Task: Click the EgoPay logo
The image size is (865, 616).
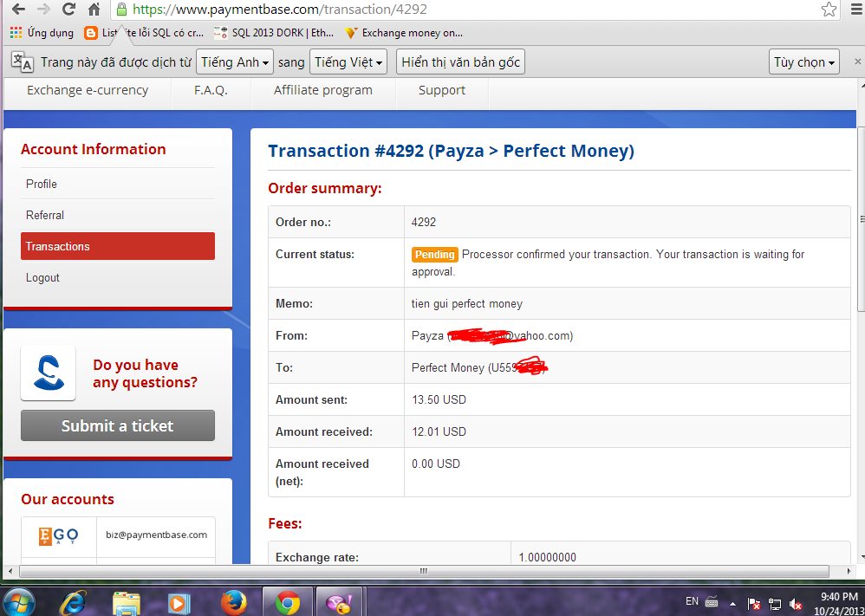Action: (58, 536)
